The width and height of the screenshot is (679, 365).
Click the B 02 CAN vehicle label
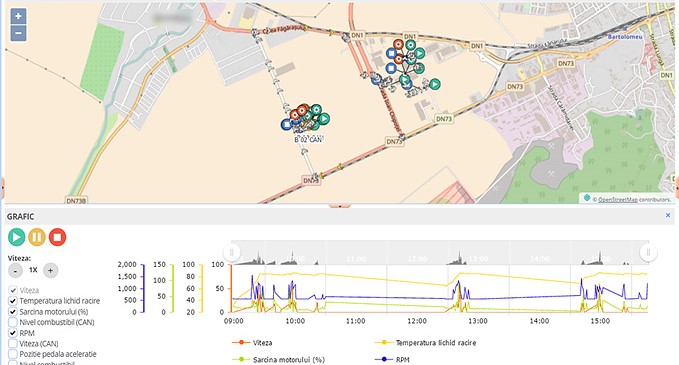308,140
